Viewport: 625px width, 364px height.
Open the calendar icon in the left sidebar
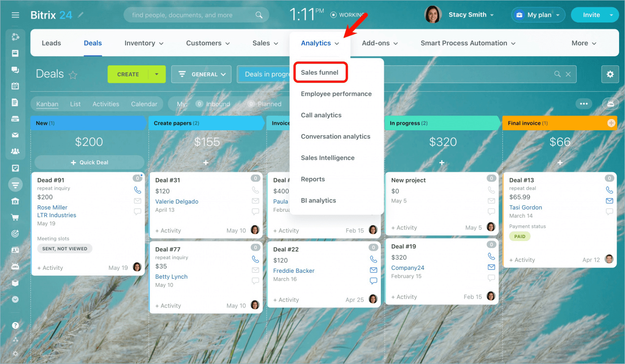pyautogui.click(x=16, y=86)
